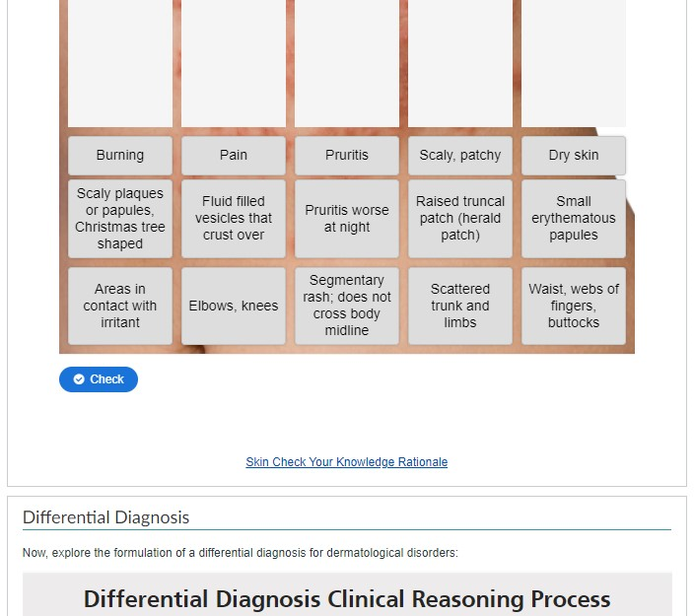Select Fluid filled vesicles that crust over
The height and width of the screenshot is (616, 694).
[234, 219]
